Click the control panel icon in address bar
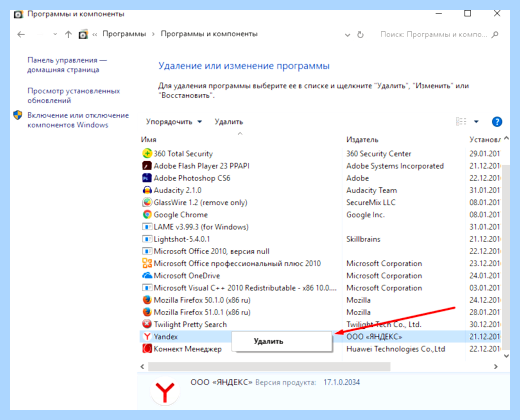Screen dimensions: 520x420 click(x=83, y=34)
